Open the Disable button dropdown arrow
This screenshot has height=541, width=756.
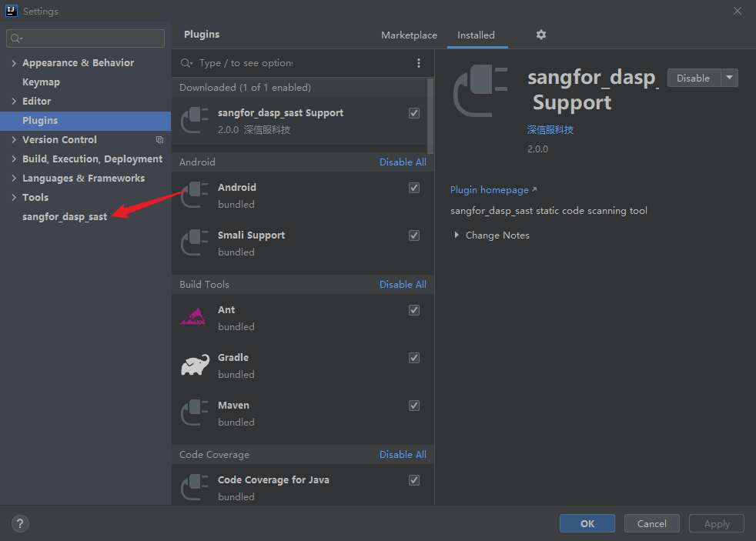click(x=729, y=78)
